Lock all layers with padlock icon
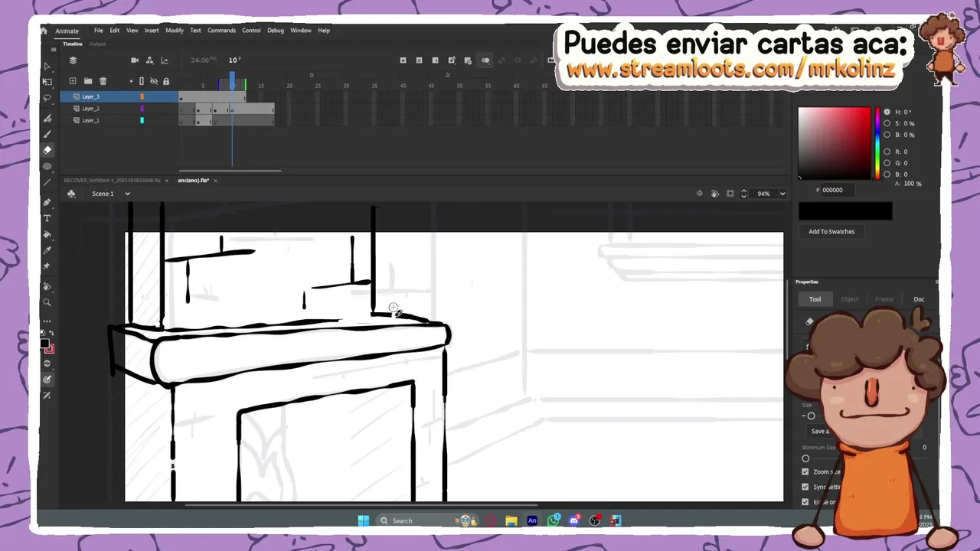 [x=166, y=81]
